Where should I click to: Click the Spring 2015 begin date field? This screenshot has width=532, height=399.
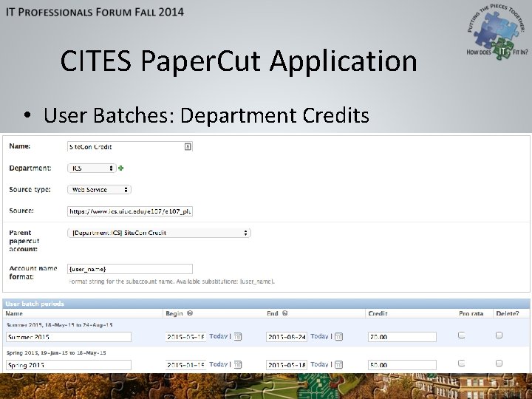[x=185, y=365]
